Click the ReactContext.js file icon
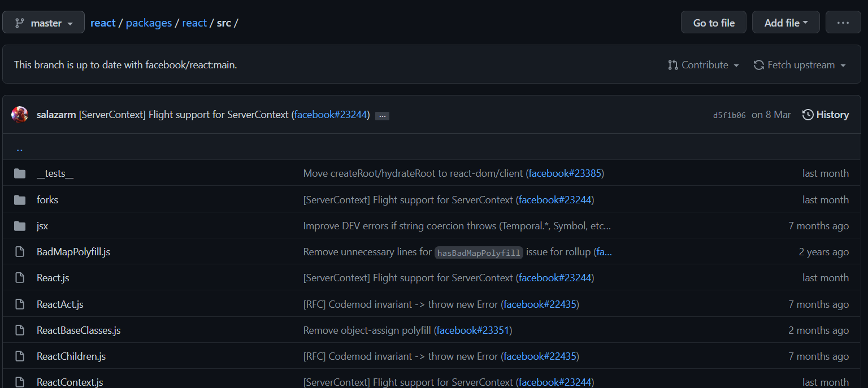868x388 pixels. coord(20,382)
